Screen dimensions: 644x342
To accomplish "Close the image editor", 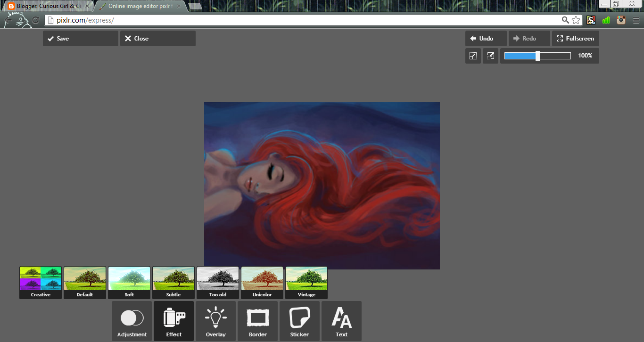I will pos(158,39).
